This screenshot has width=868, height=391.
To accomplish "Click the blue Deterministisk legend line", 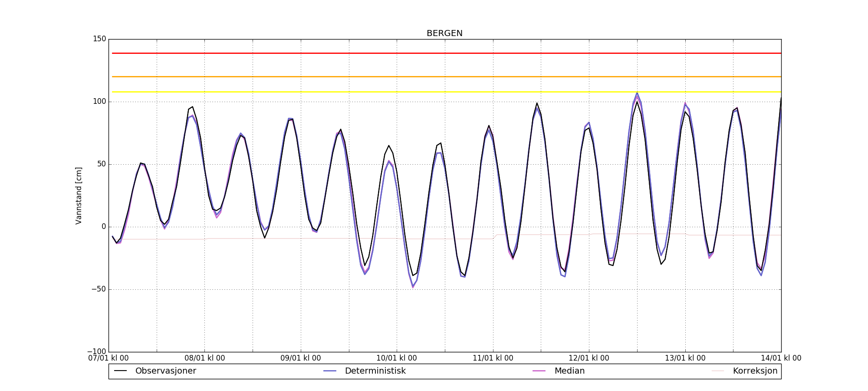I will (330, 371).
